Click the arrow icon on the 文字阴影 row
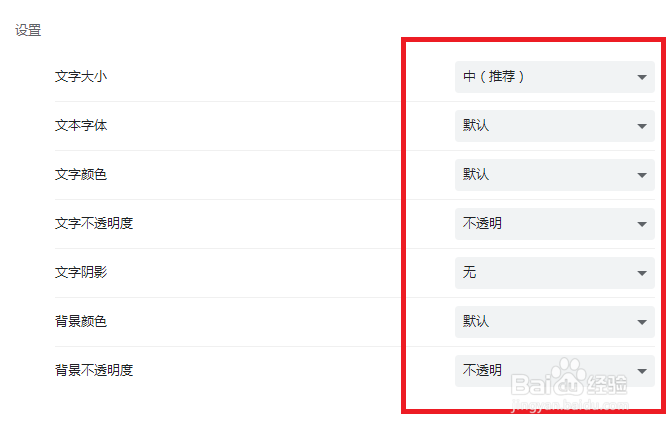This screenshot has width=667, height=429. [642, 274]
